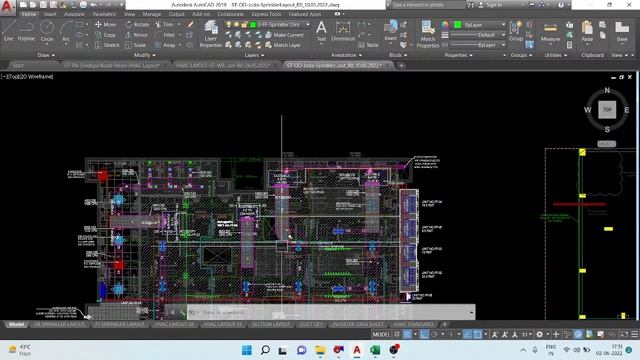Click TOP face of the ViewCube
This screenshot has width=640, height=360.
coord(607,109)
